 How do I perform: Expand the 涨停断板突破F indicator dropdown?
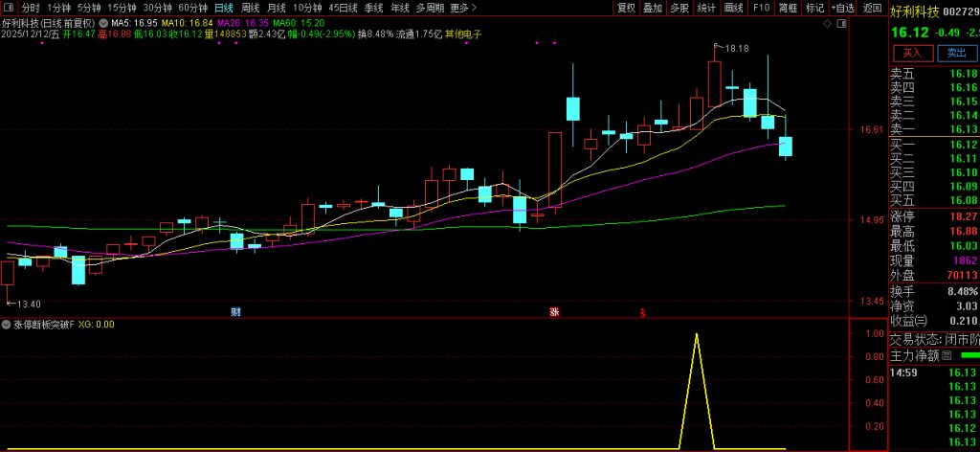tap(7, 324)
